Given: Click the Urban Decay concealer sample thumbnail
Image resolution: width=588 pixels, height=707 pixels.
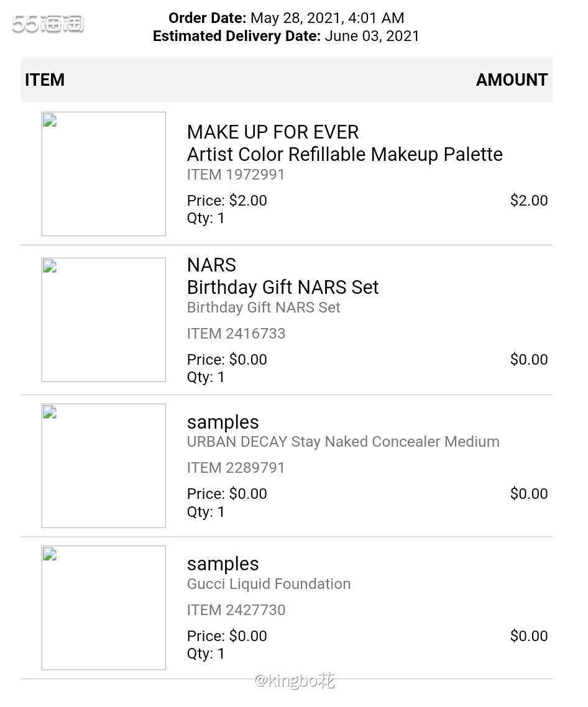Looking at the screenshot, I should click(103, 465).
